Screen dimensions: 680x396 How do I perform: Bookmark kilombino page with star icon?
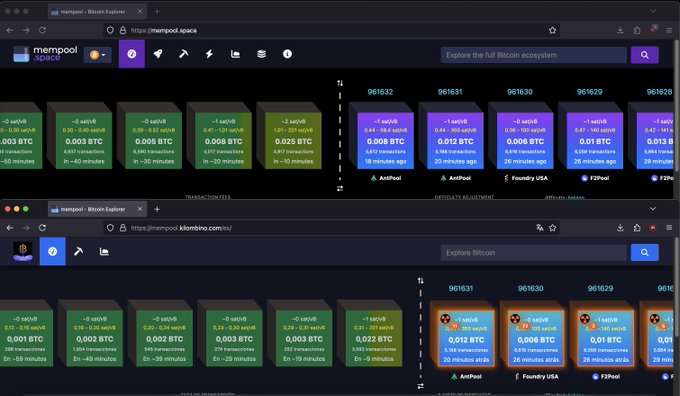coord(552,228)
